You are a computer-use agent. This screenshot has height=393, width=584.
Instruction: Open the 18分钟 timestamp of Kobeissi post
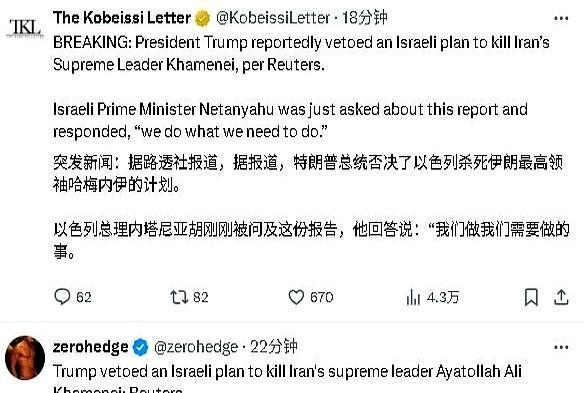364,18
